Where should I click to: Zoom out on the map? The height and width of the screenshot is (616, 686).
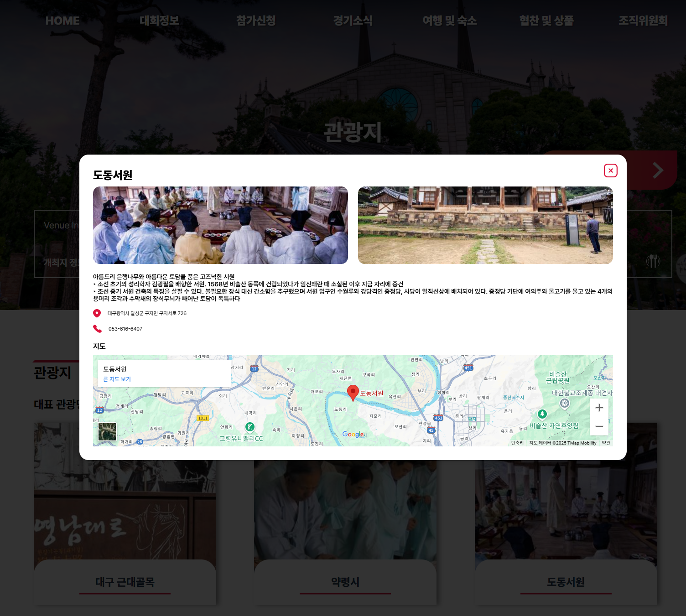click(x=599, y=426)
